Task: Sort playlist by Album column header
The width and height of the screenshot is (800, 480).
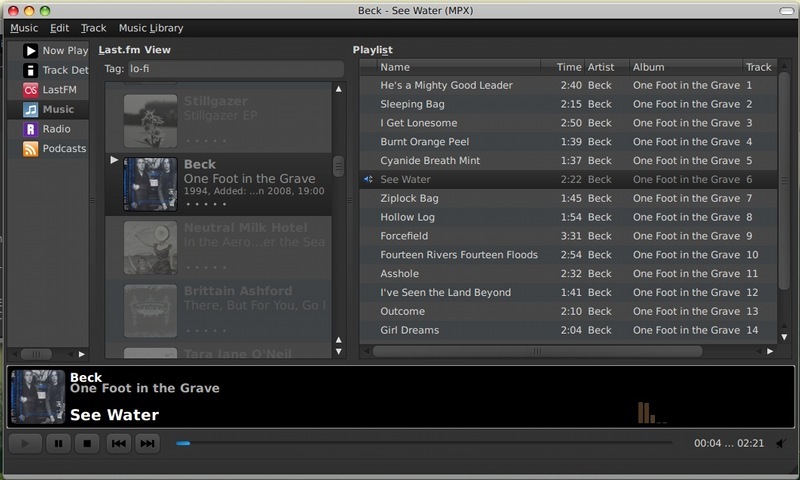Action: pyautogui.click(x=686, y=67)
